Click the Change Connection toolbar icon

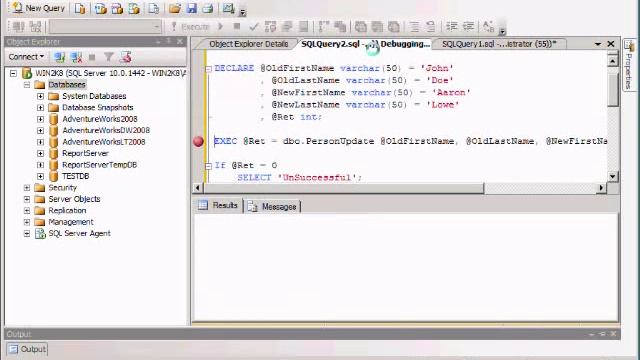(36, 27)
